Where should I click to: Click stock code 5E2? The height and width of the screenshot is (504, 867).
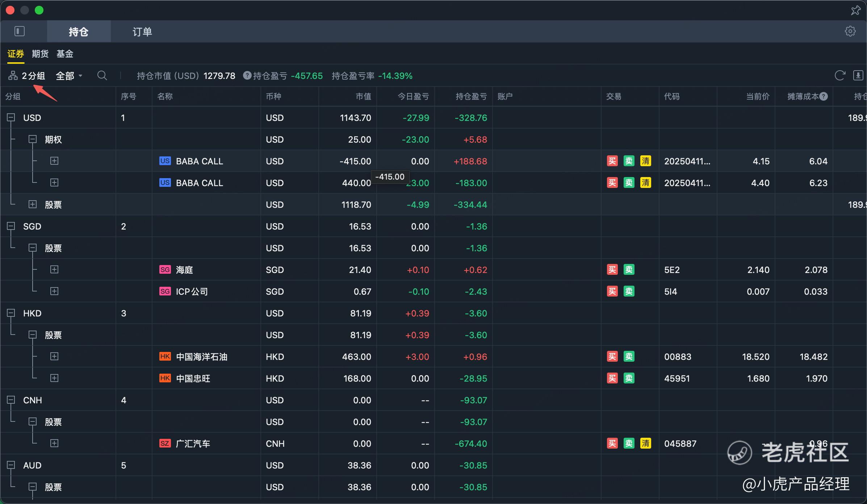(x=672, y=270)
